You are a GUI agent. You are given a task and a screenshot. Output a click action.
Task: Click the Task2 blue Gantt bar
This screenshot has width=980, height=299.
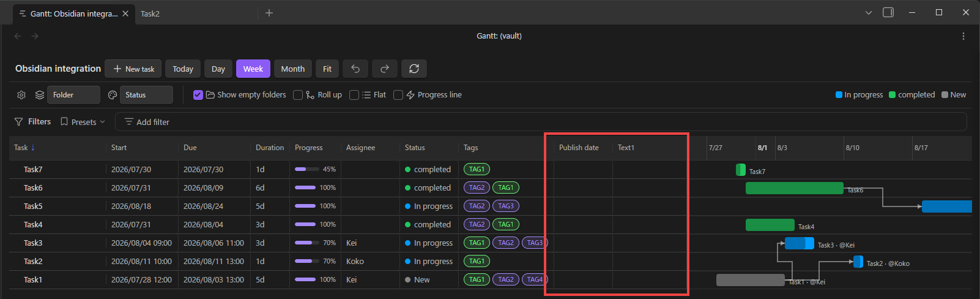point(858,262)
